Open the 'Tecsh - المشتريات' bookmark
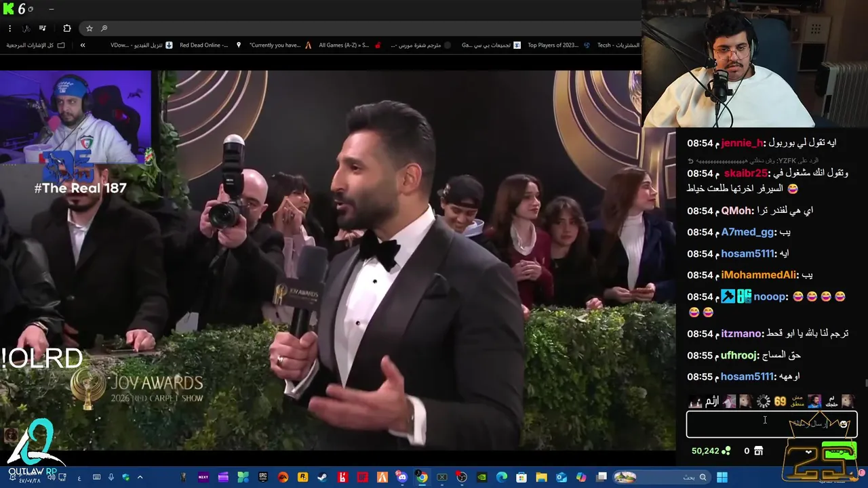Screen dimensions: 868x488 [x=618, y=45]
